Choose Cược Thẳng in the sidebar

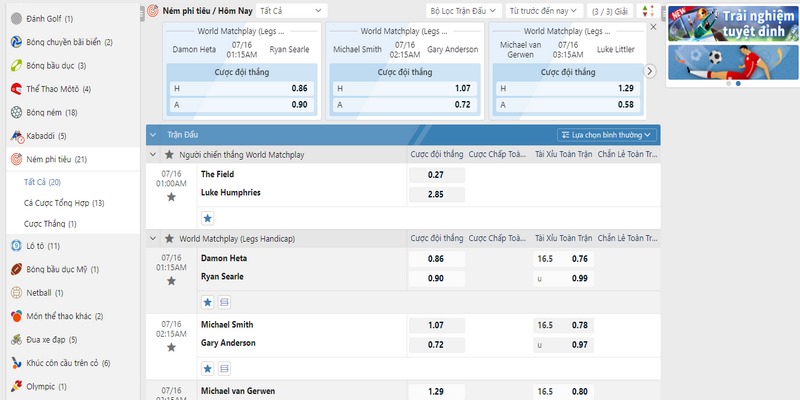50,224
